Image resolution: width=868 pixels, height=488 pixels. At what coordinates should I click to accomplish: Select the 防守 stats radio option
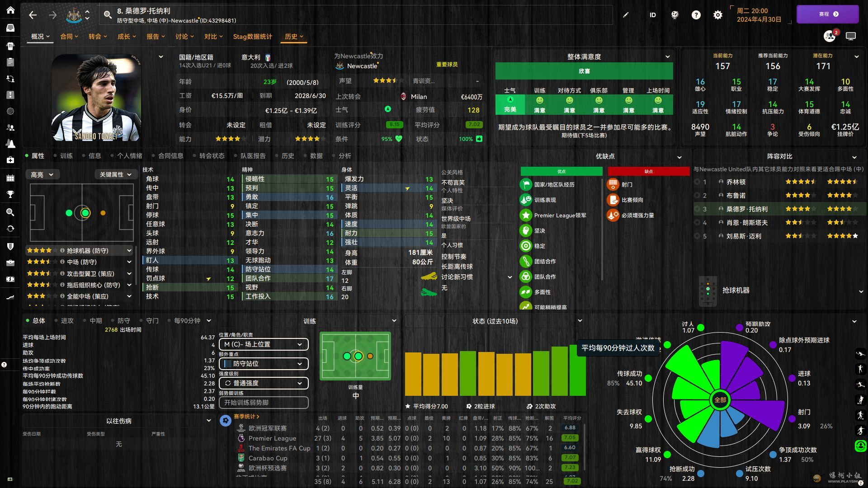click(120, 320)
